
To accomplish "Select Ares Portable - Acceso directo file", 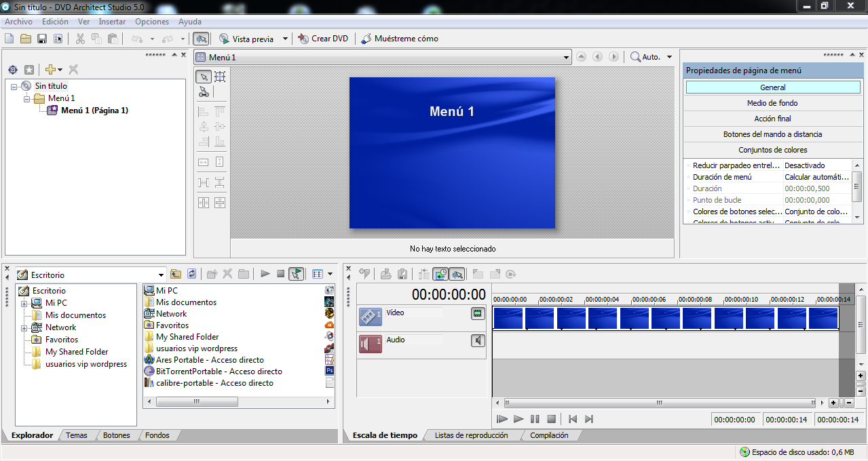I will click(x=210, y=360).
